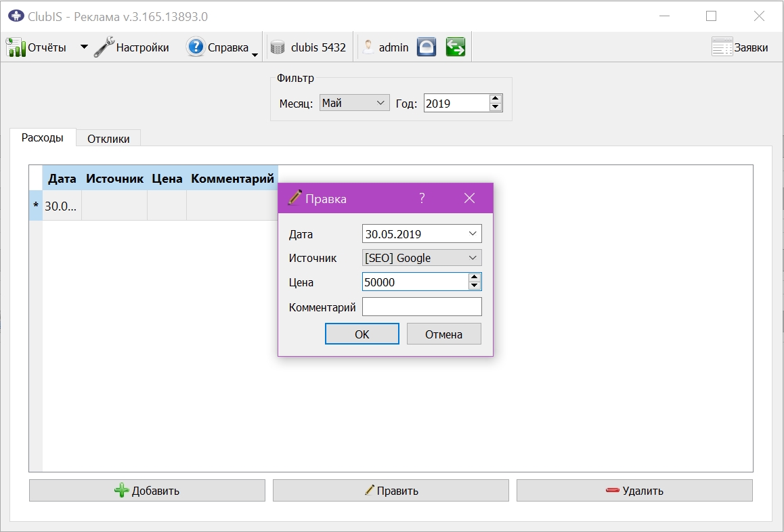Decrease Цена with the down spinner

[474, 286]
